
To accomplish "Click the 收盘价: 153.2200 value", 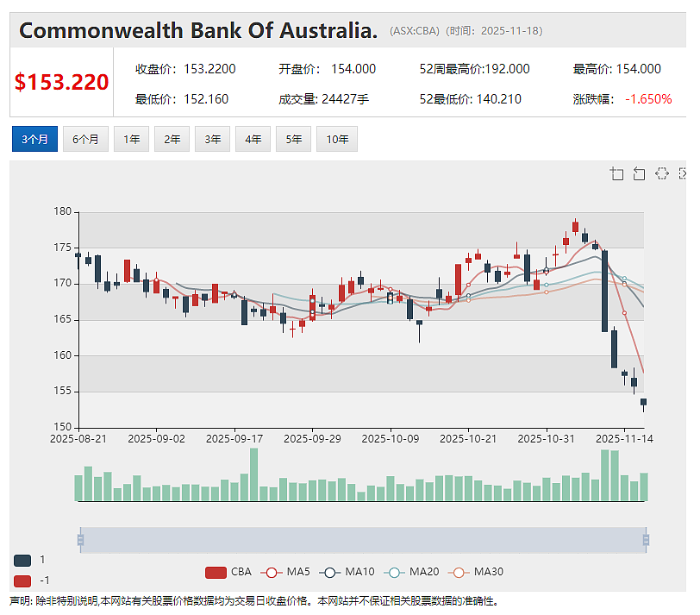I will (185, 69).
